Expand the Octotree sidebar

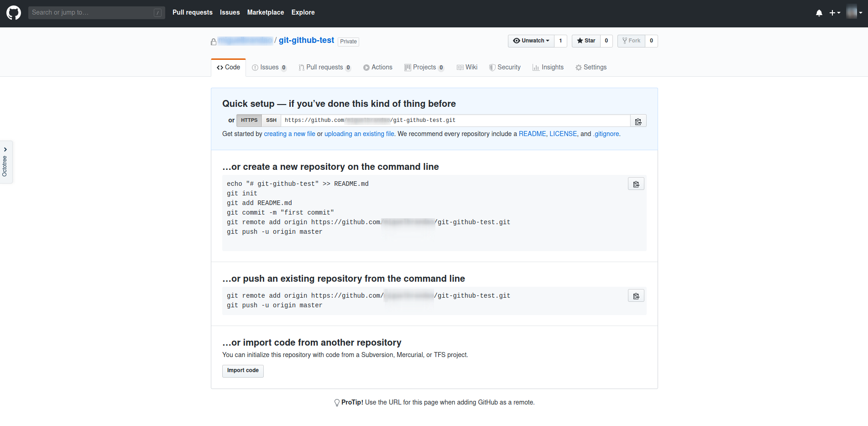tap(6, 162)
